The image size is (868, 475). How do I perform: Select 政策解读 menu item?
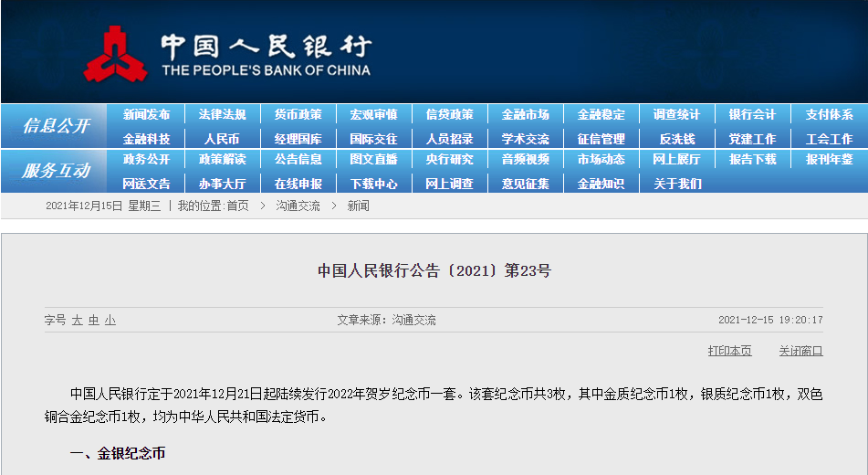[x=222, y=160]
